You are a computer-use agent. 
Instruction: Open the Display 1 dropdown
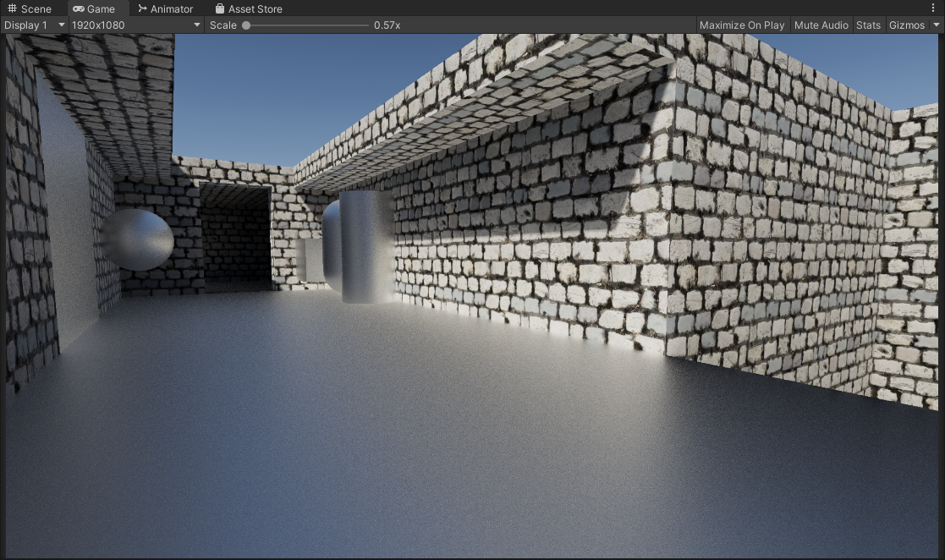tap(34, 25)
